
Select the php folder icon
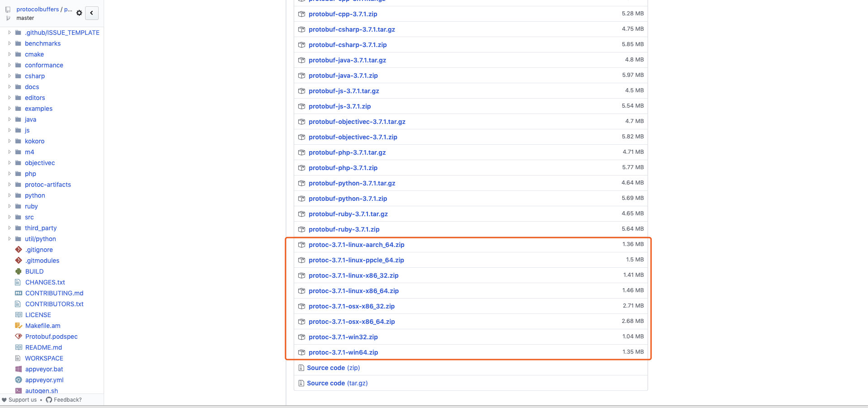tap(18, 174)
